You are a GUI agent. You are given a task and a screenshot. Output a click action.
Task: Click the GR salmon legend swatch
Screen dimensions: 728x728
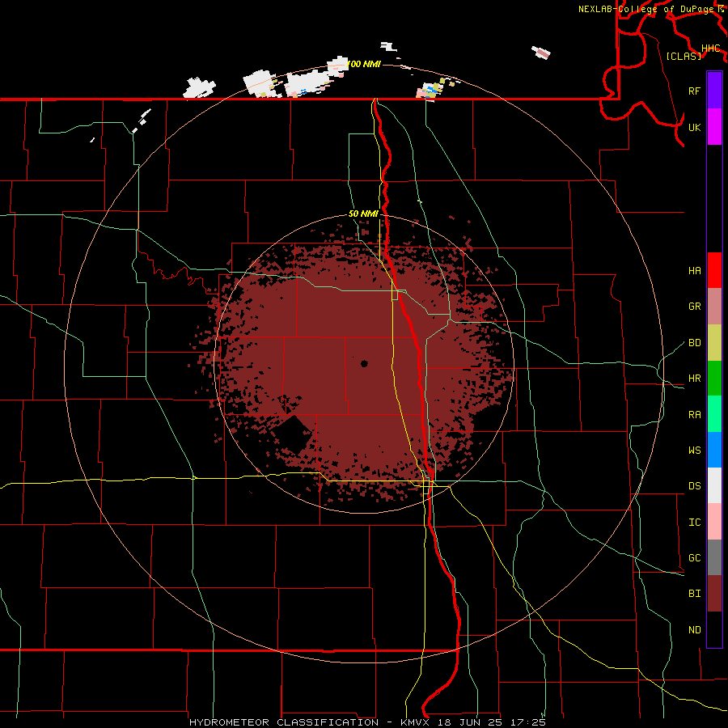point(714,307)
